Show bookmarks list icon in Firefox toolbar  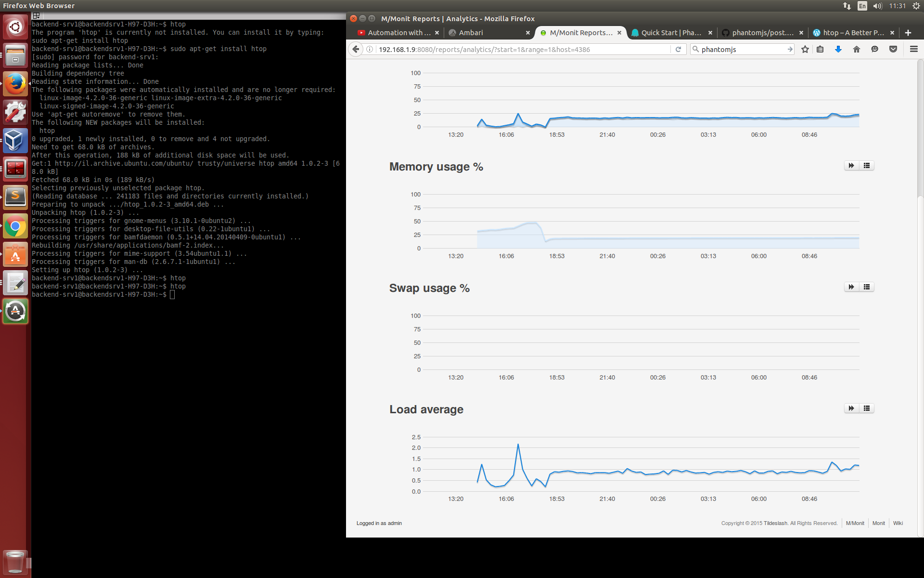click(820, 49)
